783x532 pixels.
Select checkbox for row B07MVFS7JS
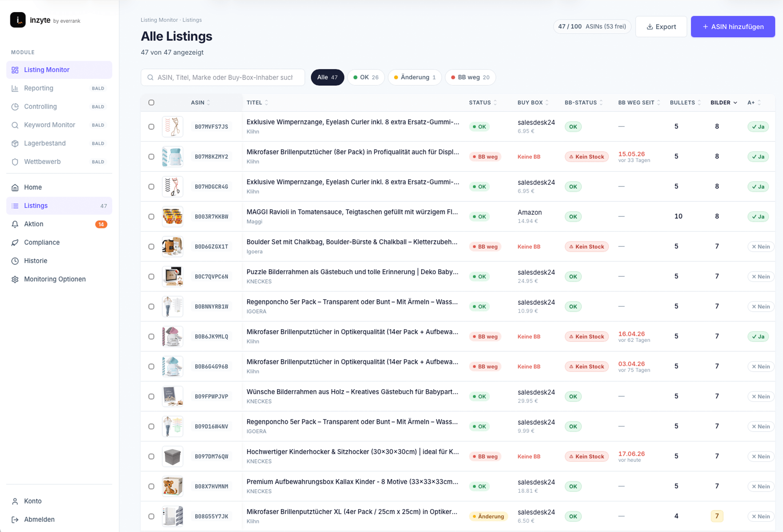(x=151, y=127)
